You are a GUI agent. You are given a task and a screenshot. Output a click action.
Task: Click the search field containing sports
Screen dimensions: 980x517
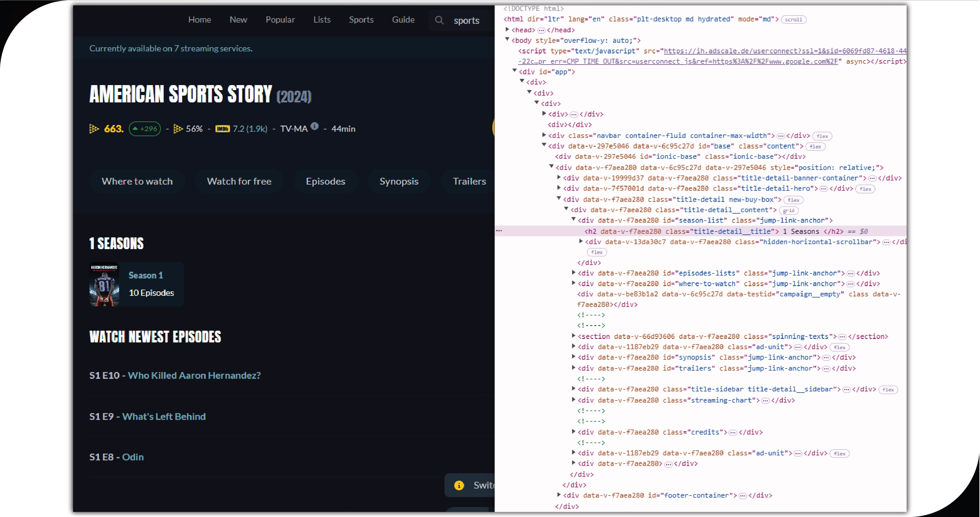pyautogui.click(x=467, y=21)
